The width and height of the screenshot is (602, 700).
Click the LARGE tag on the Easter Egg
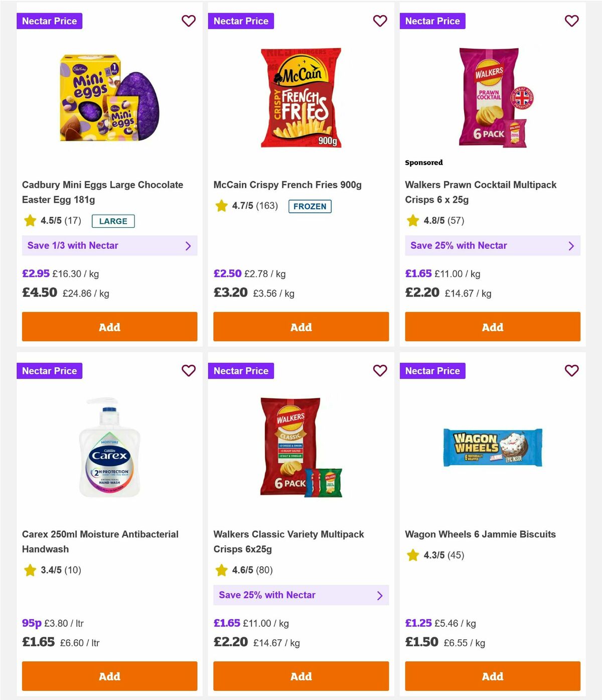[x=113, y=221]
